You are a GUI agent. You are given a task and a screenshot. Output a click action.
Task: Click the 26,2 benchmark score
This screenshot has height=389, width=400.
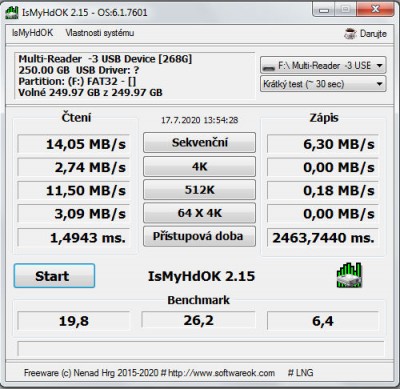(x=199, y=320)
